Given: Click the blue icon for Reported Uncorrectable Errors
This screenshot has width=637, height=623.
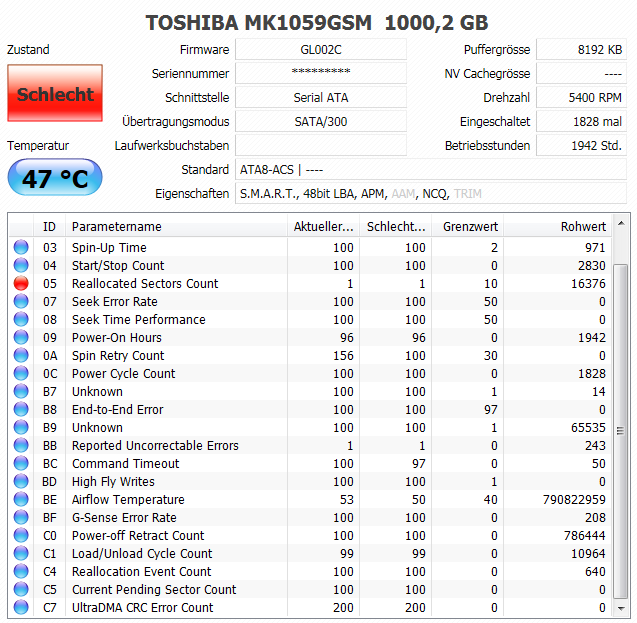Looking at the screenshot, I should pyautogui.click(x=21, y=446).
